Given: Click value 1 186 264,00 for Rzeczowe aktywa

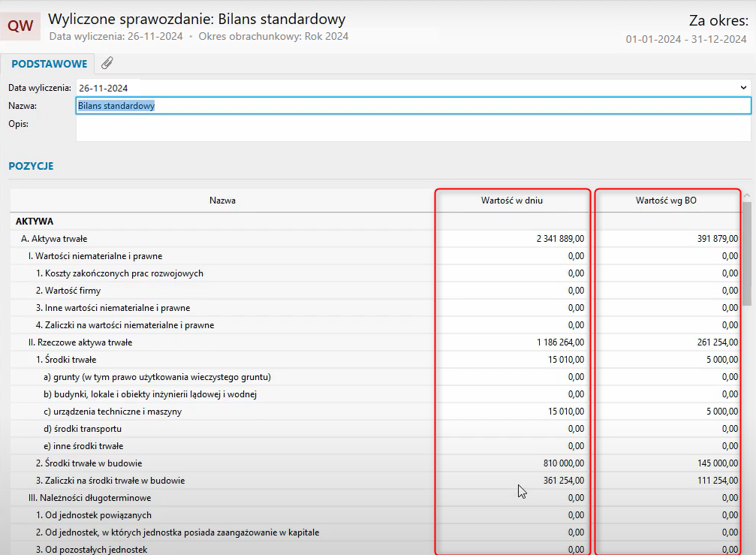Looking at the screenshot, I should click(560, 342).
